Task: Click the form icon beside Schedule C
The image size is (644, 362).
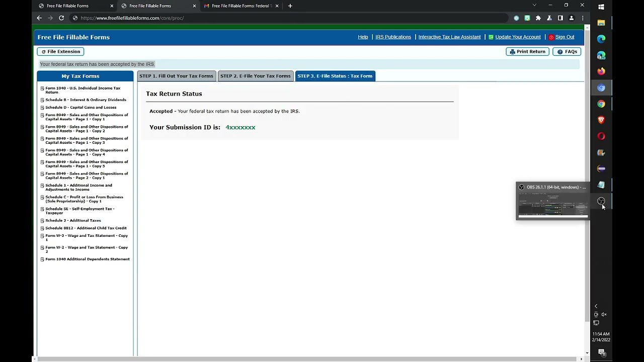Action: tap(42, 198)
